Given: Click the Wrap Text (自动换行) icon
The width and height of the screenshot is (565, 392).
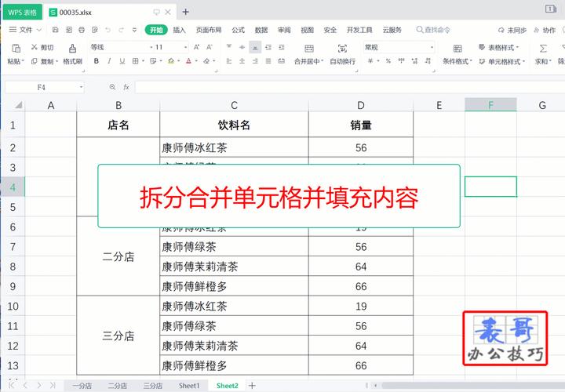Looking at the screenshot, I should [342, 49].
